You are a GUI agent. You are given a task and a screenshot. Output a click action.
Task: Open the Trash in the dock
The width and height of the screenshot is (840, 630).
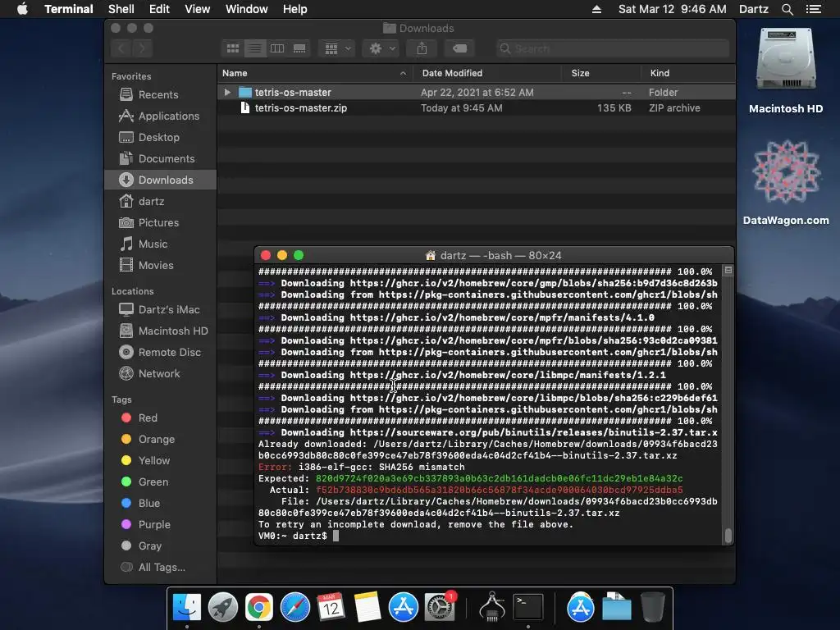tap(652, 608)
